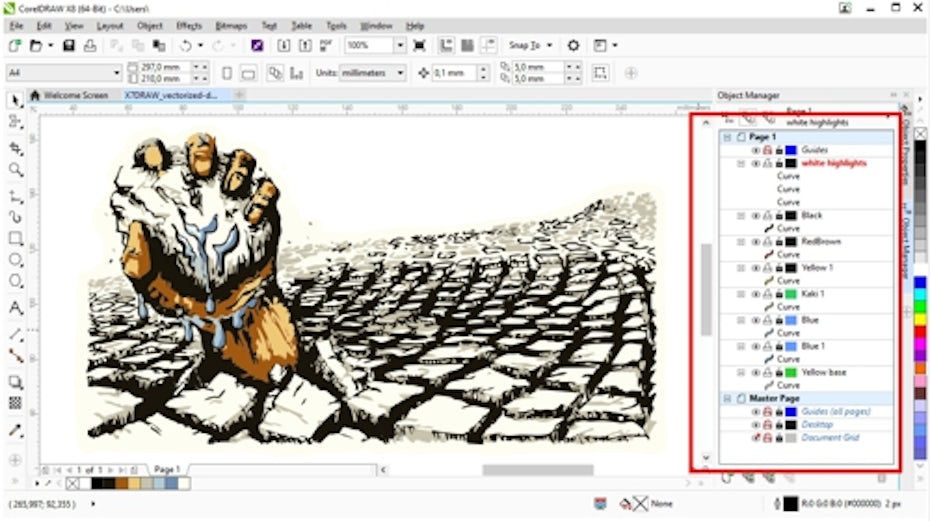Select the Pick tool

tap(15, 100)
